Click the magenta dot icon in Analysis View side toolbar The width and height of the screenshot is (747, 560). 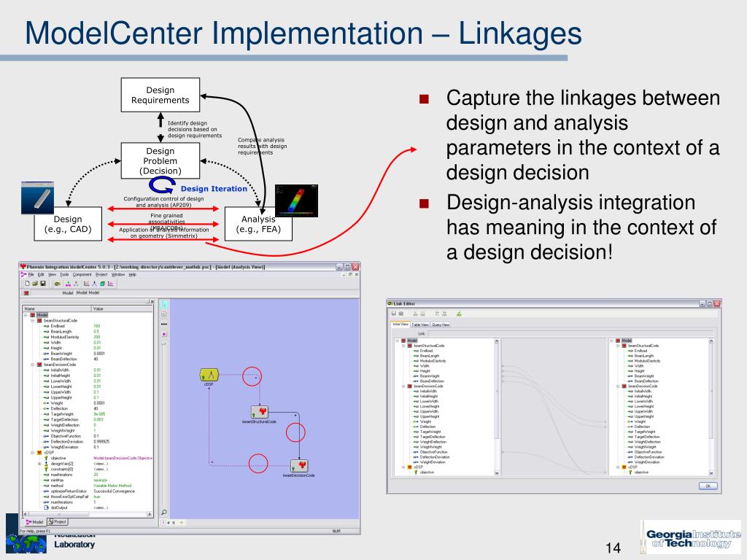[164, 334]
